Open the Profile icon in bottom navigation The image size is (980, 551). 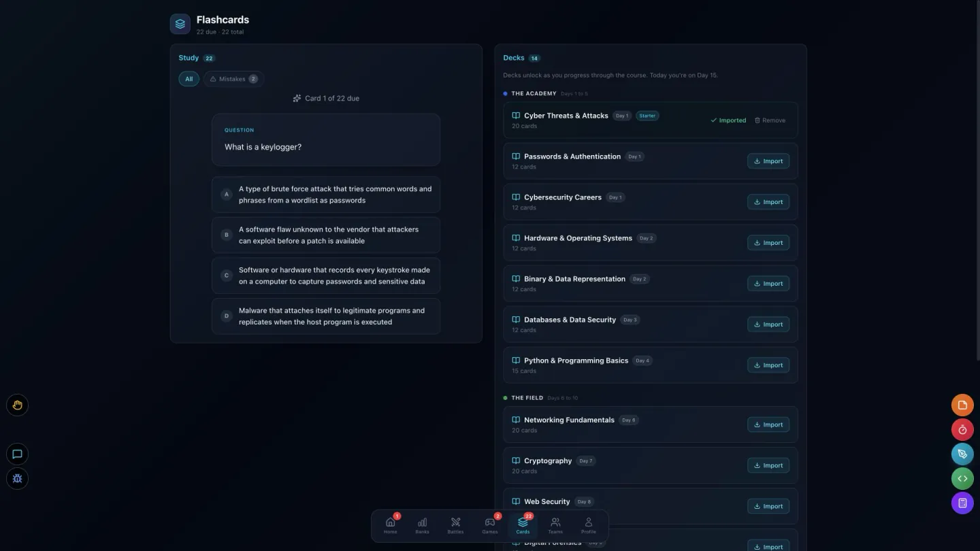pos(589,525)
